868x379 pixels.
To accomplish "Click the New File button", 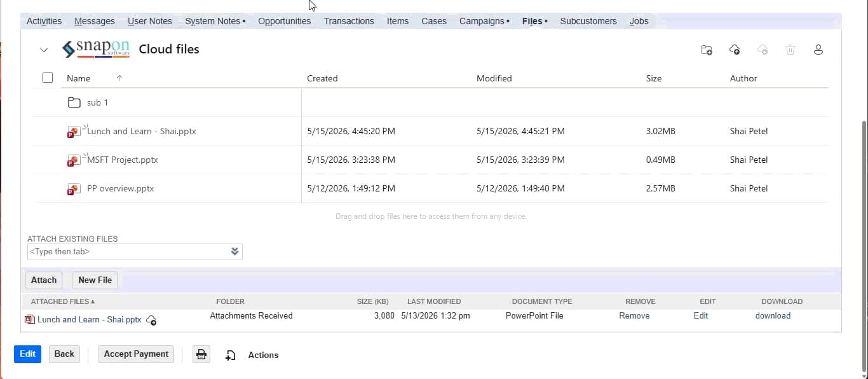I will tap(95, 280).
